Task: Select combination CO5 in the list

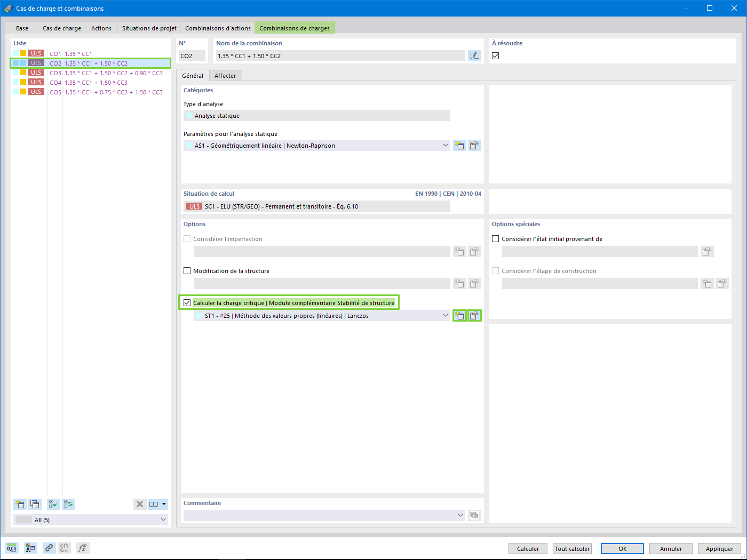Action: (x=91, y=92)
